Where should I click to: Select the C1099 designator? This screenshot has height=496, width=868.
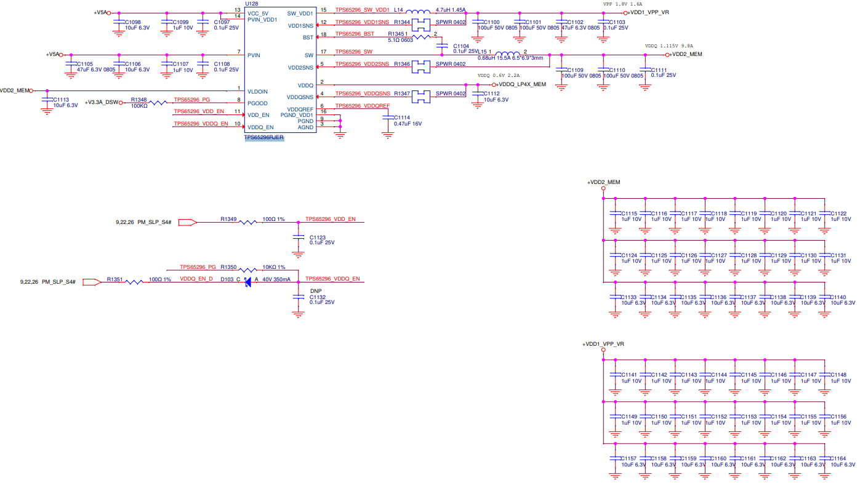click(x=181, y=22)
